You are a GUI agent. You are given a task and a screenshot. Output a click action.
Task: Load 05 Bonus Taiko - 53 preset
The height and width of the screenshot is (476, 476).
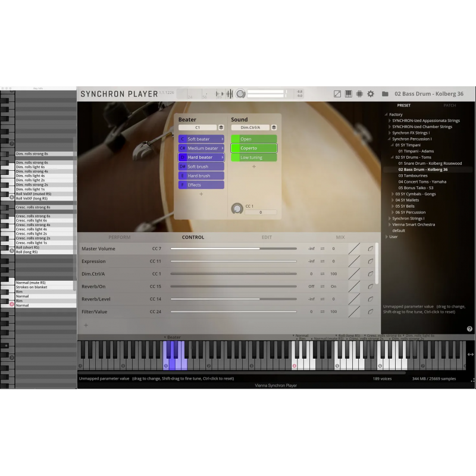point(415,187)
